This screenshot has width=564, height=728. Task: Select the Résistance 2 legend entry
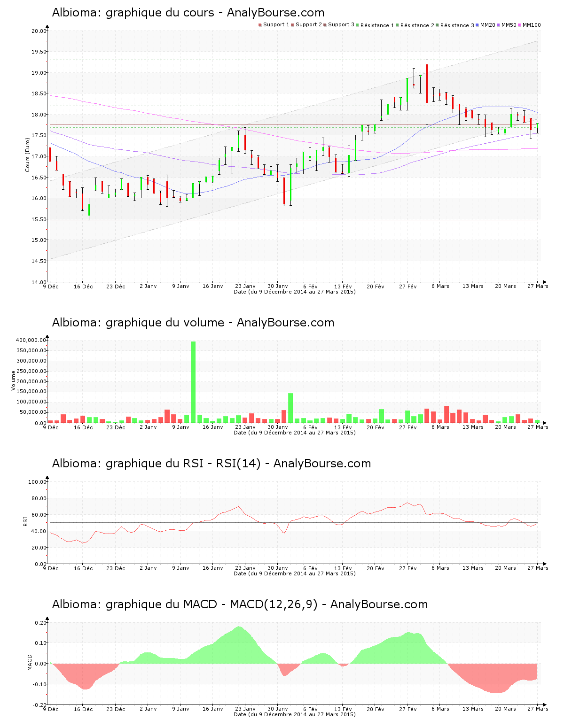tap(415, 25)
